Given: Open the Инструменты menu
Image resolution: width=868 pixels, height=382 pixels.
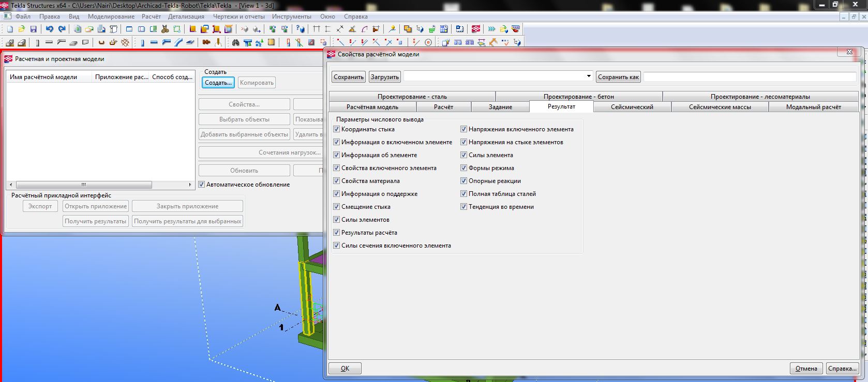Looking at the screenshot, I should 291,17.
